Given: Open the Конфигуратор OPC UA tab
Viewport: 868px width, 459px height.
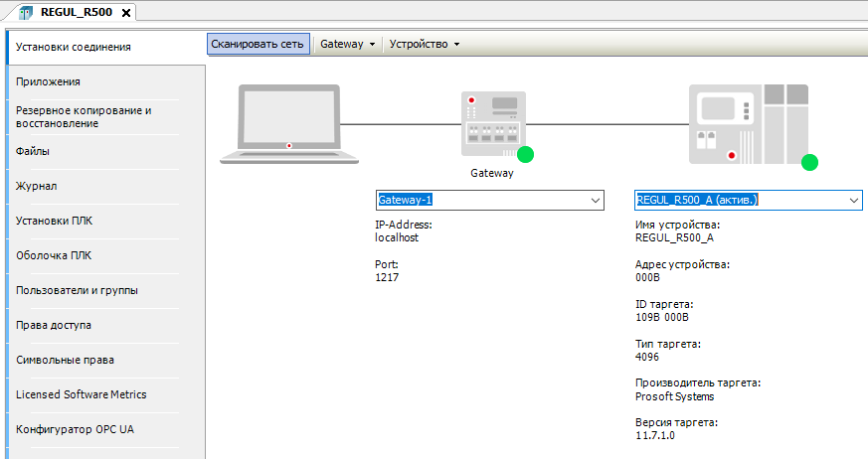Looking at the screenshot, I should pos(75,429).
